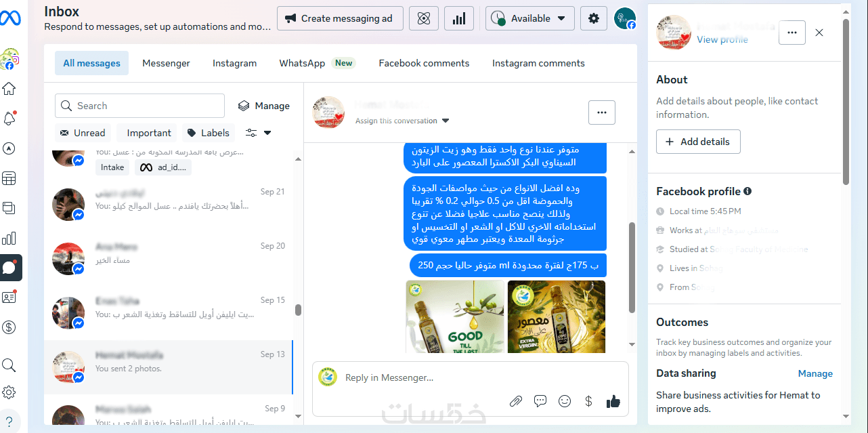
Task: Open the emoji picker smiley icon
Action: 565,401
